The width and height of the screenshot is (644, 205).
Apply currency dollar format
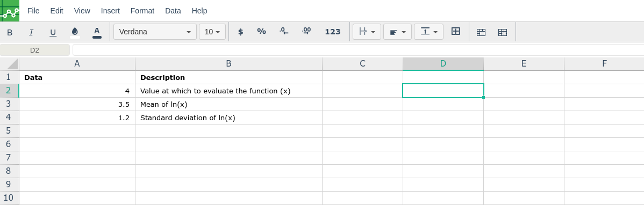241,32
